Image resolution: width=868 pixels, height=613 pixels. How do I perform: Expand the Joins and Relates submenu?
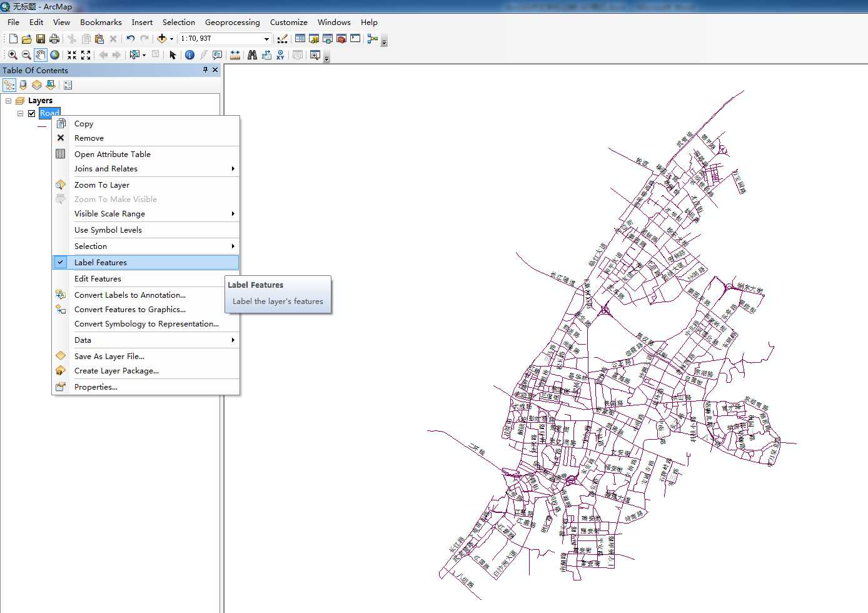click(146, 168)
